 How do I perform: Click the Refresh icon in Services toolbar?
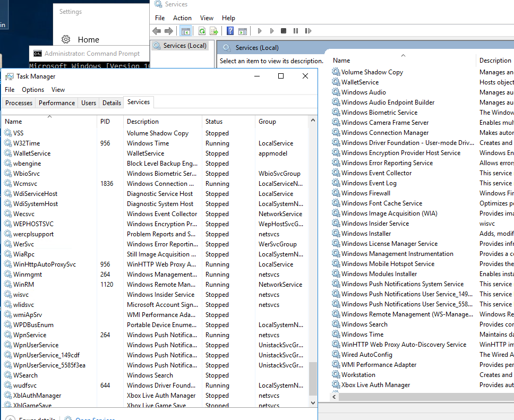(x=202, y=31)
